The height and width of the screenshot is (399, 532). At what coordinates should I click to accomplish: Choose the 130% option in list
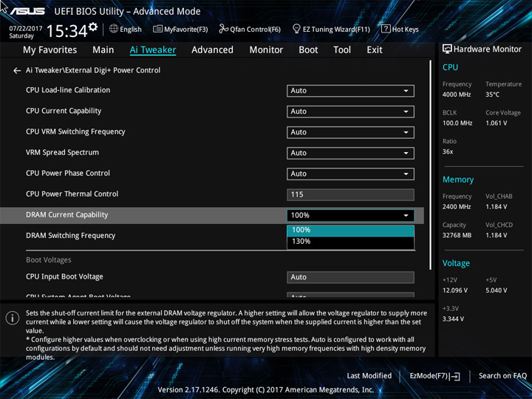(x=350, y=242)
